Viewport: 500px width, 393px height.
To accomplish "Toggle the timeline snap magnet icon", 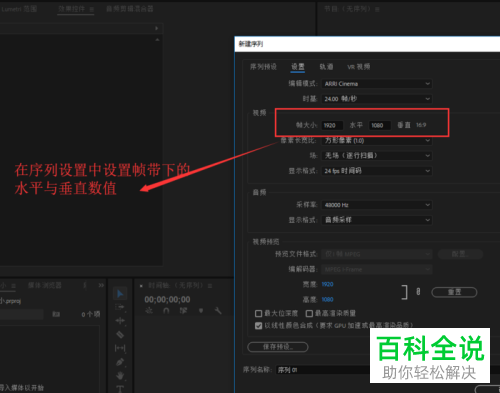I will tap(166, 311).
